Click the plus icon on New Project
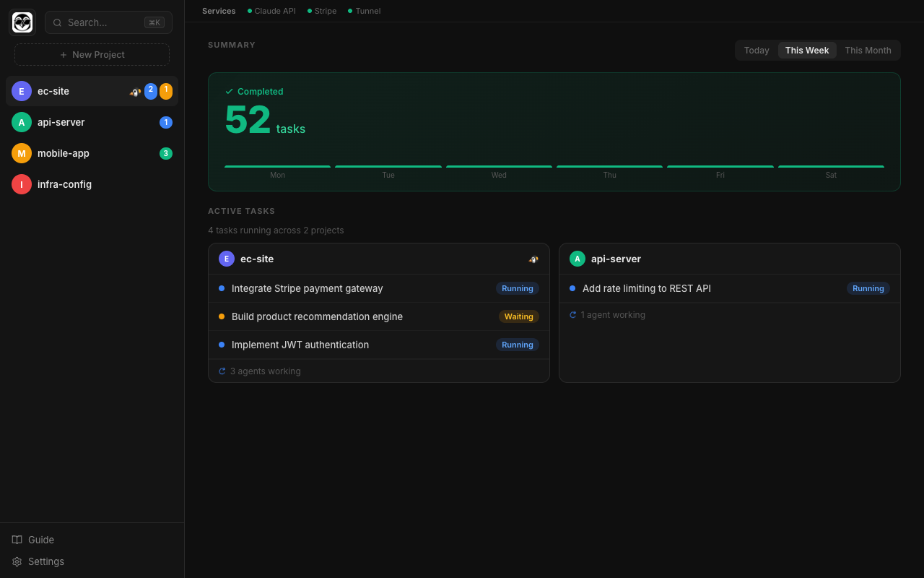The height and width of the screenshot is (578, 924). coord(64,55)
